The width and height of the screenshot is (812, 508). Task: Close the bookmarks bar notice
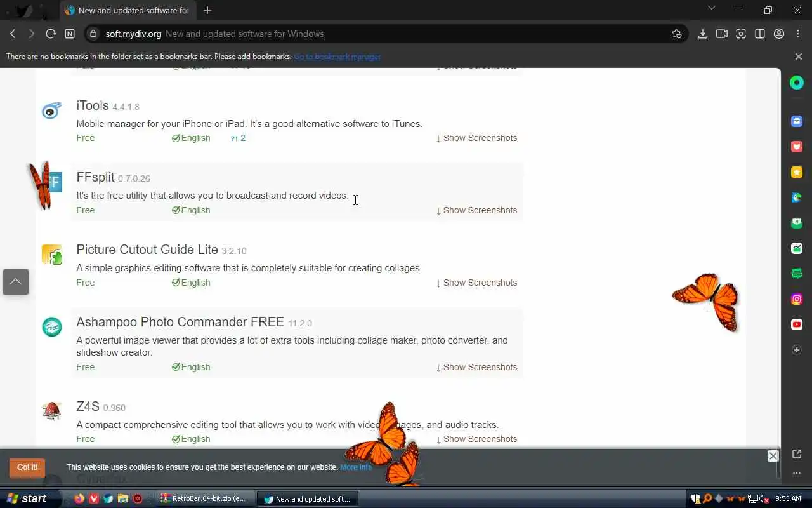tap(798, 57)
